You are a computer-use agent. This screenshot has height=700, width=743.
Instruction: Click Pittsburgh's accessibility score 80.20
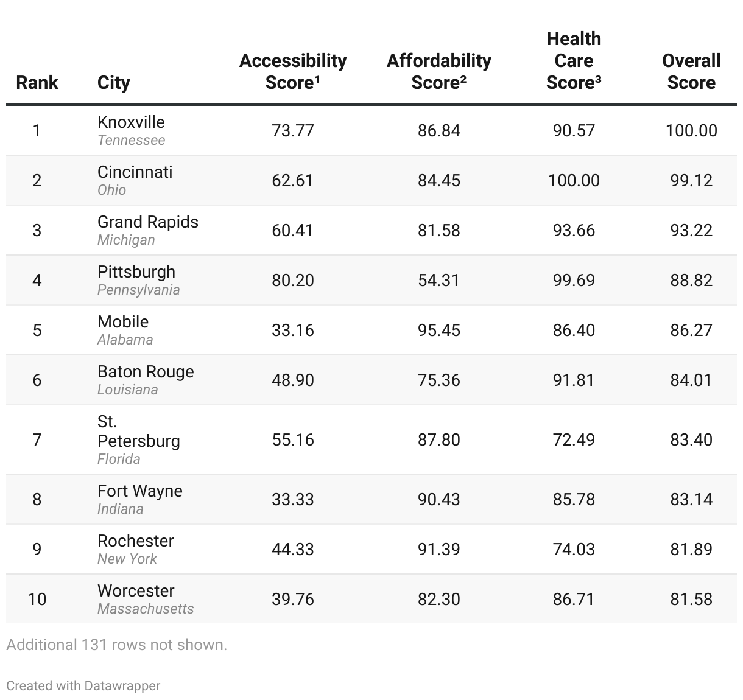click(x=293, y=280)
